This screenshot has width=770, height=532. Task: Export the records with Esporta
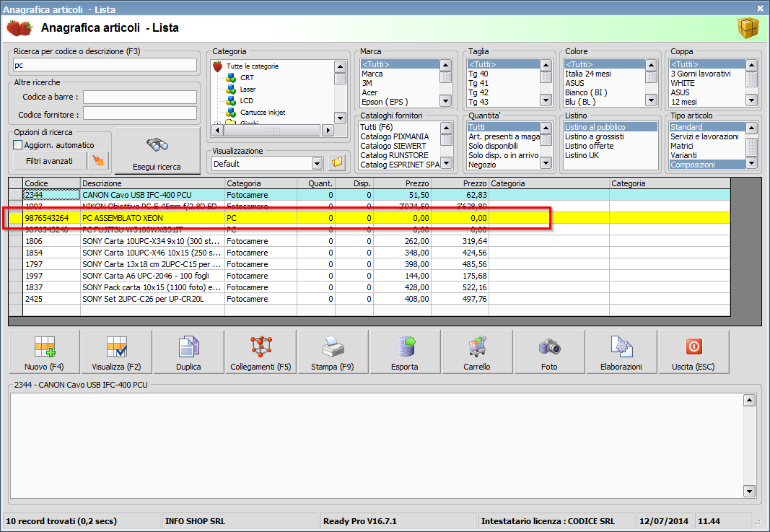click(x=405, y=352)
